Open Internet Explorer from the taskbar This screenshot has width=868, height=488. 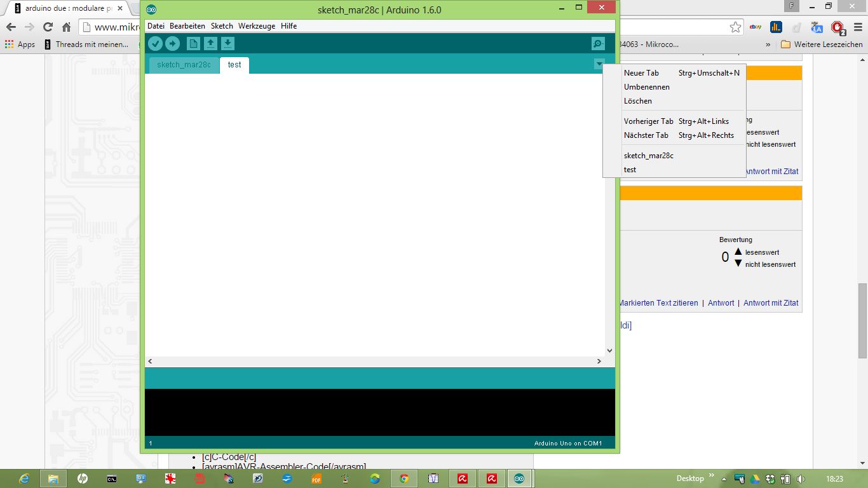click(24, 478)
